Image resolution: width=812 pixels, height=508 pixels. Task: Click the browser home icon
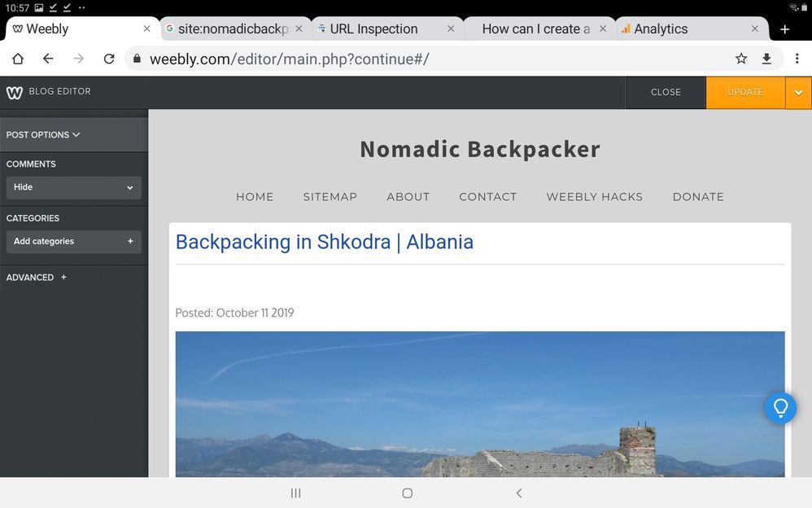17,59
